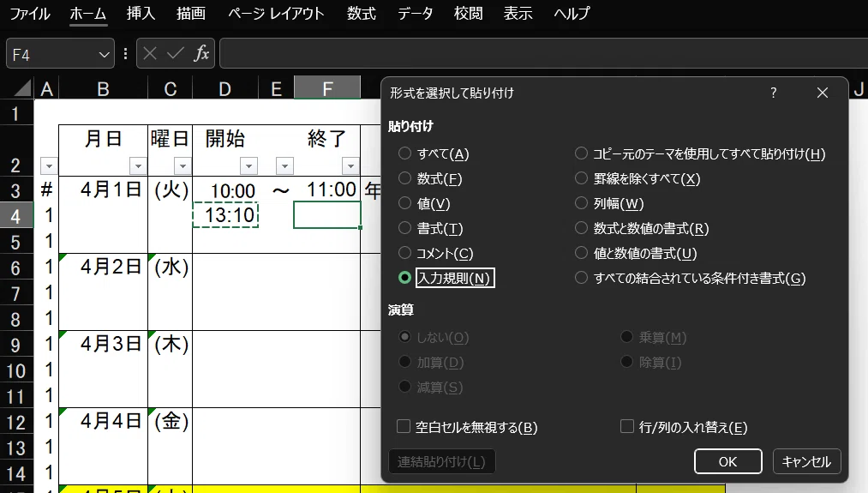Image resolution: width=868 pixels, height=493 pixels.
Task: Select column D header
Action: [x=224, y=88]
